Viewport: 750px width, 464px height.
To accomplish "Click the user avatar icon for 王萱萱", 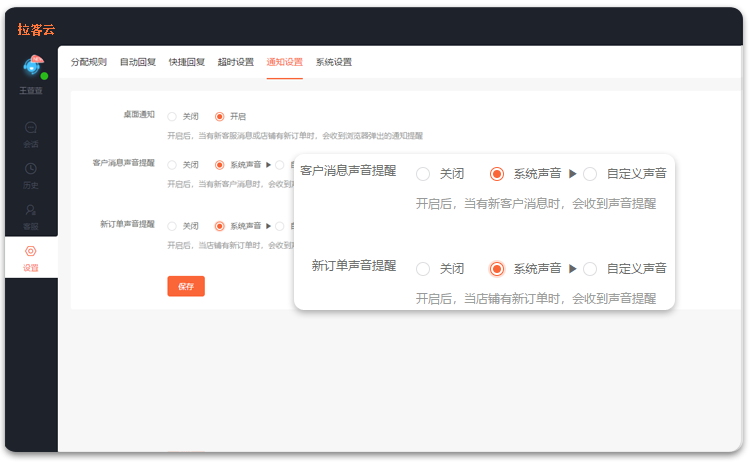I will pos(33,66).
